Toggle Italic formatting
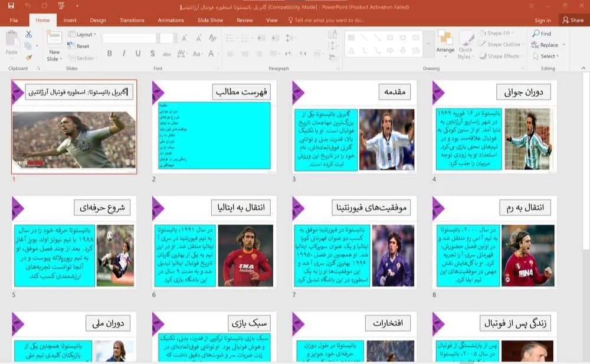 [x=124, y=54]
